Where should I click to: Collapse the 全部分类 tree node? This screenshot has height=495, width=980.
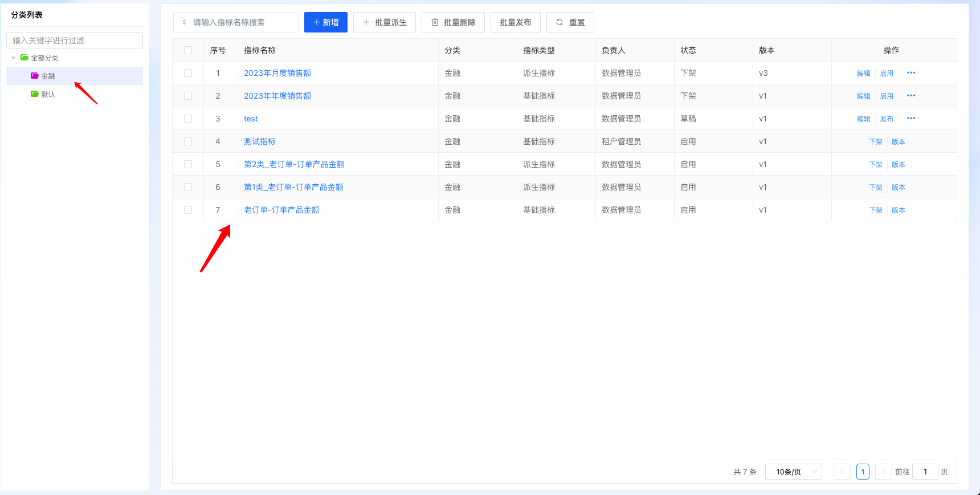[x=14, y=58]
